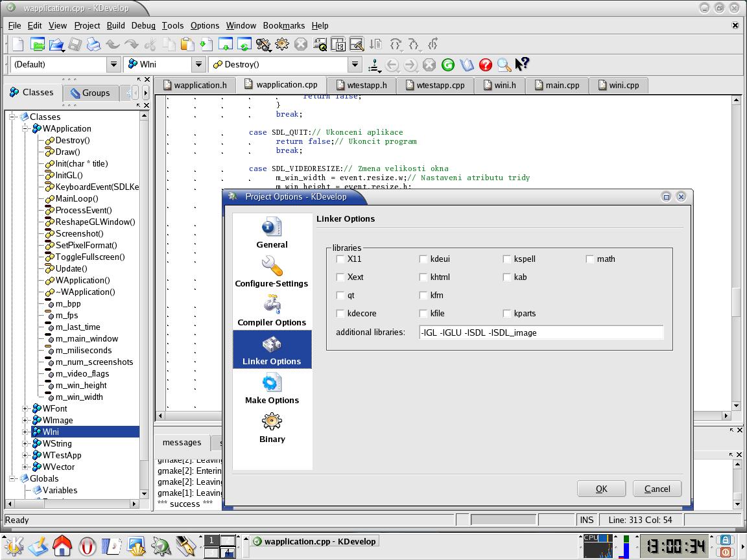Click the paste clipboard icon
Viewport: 747px width, 560px height.
[187, 44]
